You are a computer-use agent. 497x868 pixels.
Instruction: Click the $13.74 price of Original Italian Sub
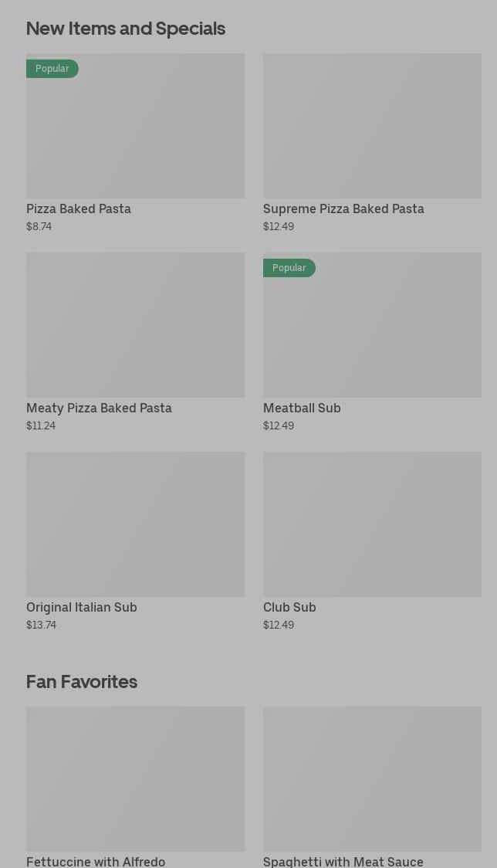42,626
